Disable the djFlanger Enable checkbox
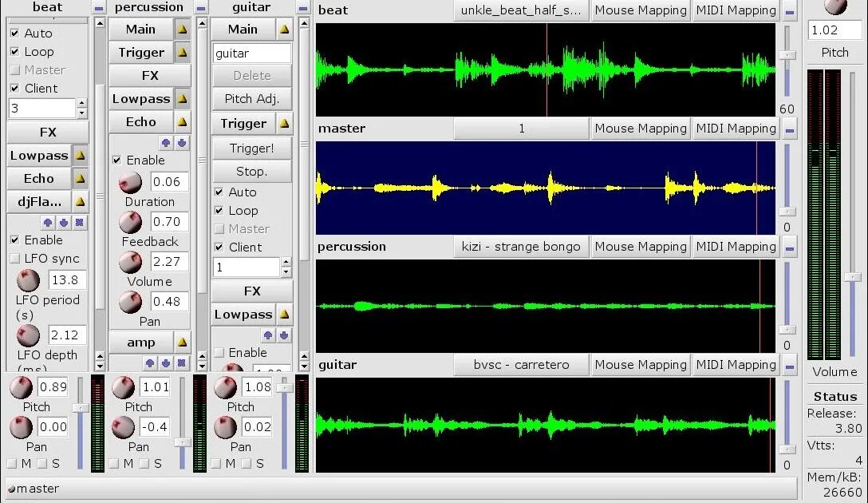This screenshot has width=868, height=503. tap(15, 240)
